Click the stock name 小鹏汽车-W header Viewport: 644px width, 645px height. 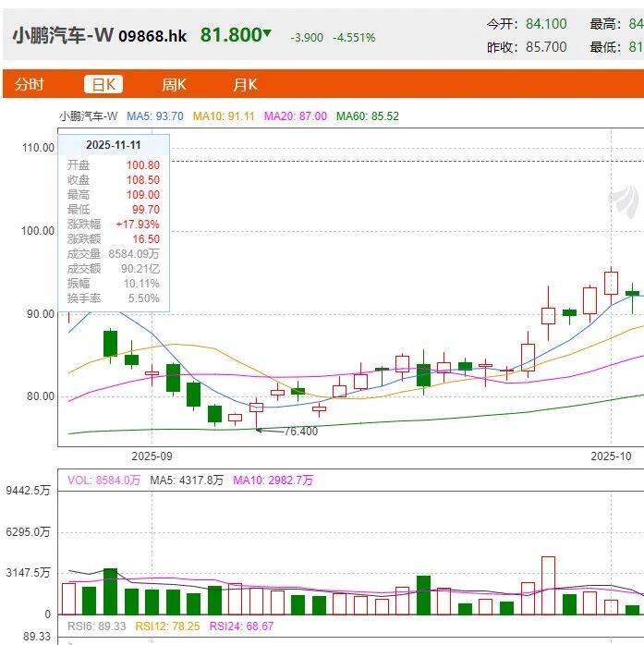pos(63,35)
